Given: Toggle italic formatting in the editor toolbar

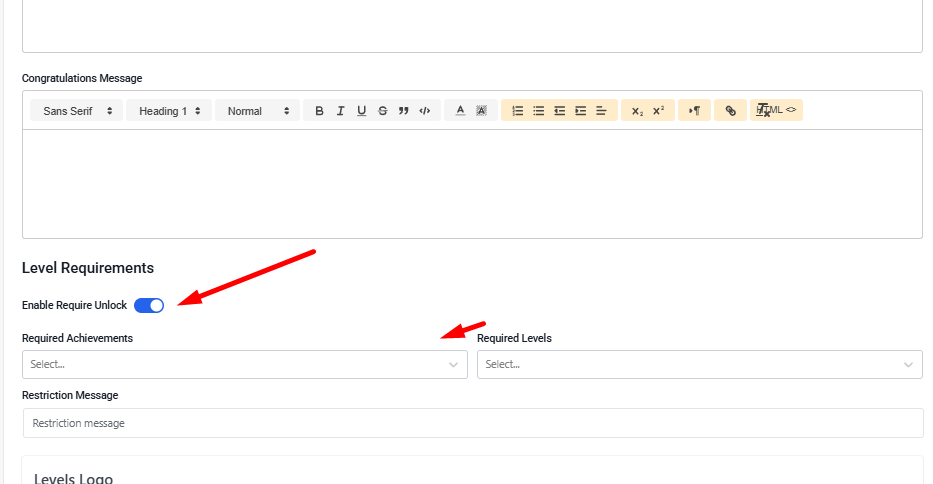Looking at the screenshot, I should pyautogui.click(x=340, y=111).
